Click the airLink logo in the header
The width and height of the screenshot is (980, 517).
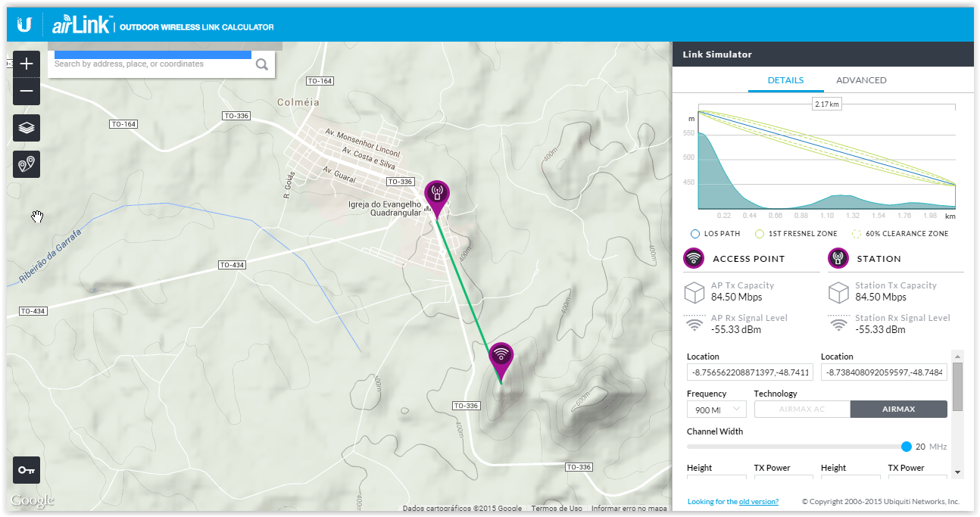coord(82,26)
